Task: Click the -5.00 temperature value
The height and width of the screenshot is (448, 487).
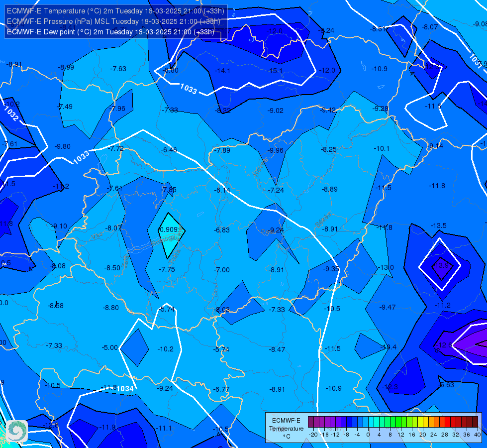Action: 109,347
